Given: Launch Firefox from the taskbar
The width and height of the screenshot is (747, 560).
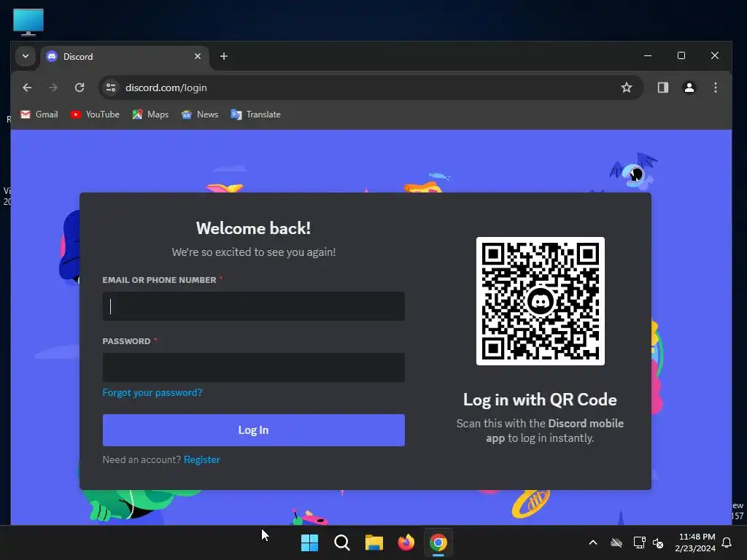Looking at the screenshot, I should (x=406, y=542).
